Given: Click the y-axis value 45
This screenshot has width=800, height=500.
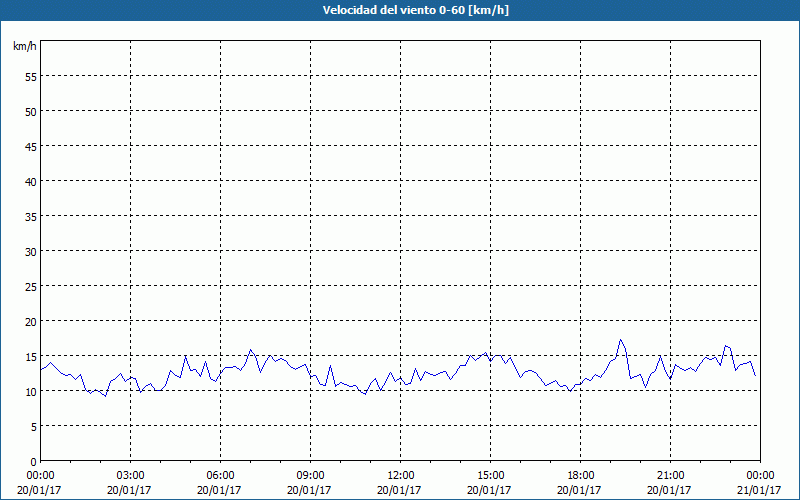Looking at the screenshot, I should (31, 146).
